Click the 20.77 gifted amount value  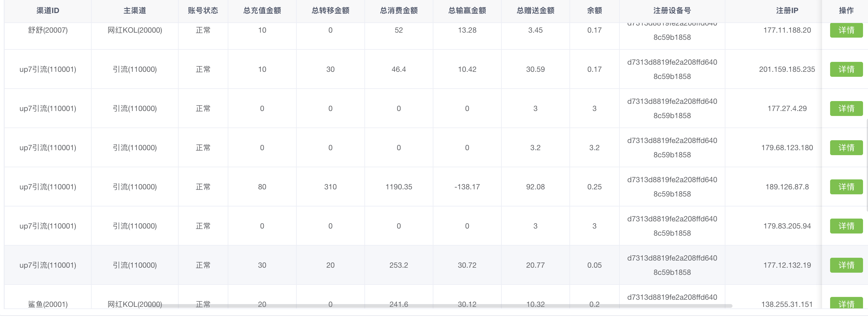[535, 265]
